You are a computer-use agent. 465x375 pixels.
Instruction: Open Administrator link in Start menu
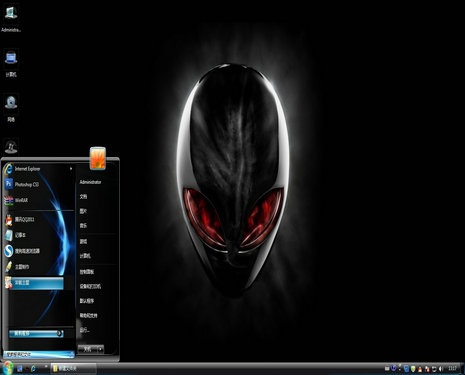90,182
